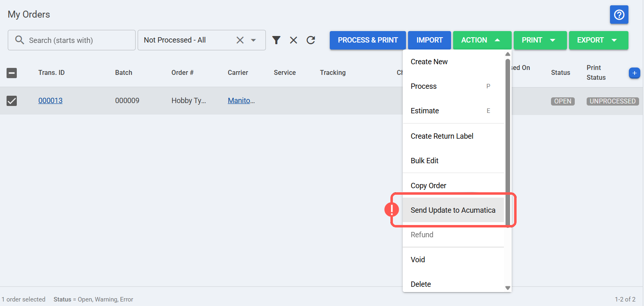Viewport: 644px width, 306px height.
Task: Click into the Search (starts with) field
Action: point(72,40)
